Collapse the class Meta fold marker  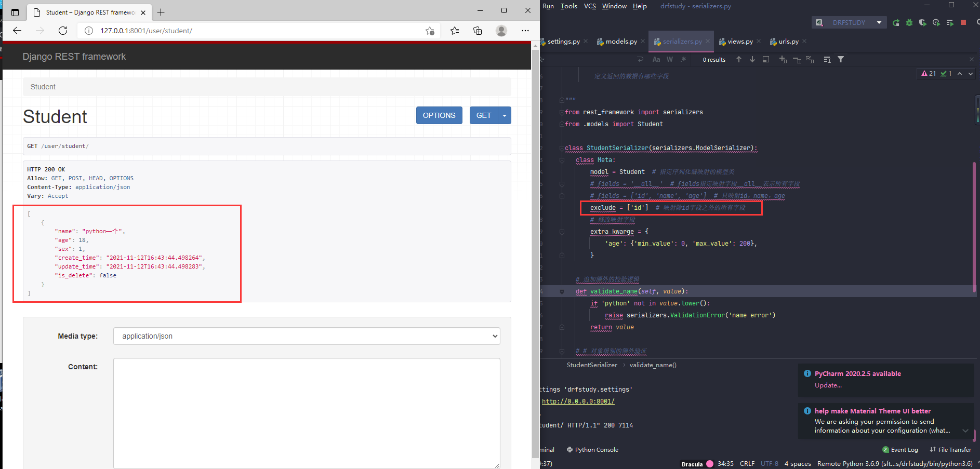pyautogui.click(x=562, y=160)
